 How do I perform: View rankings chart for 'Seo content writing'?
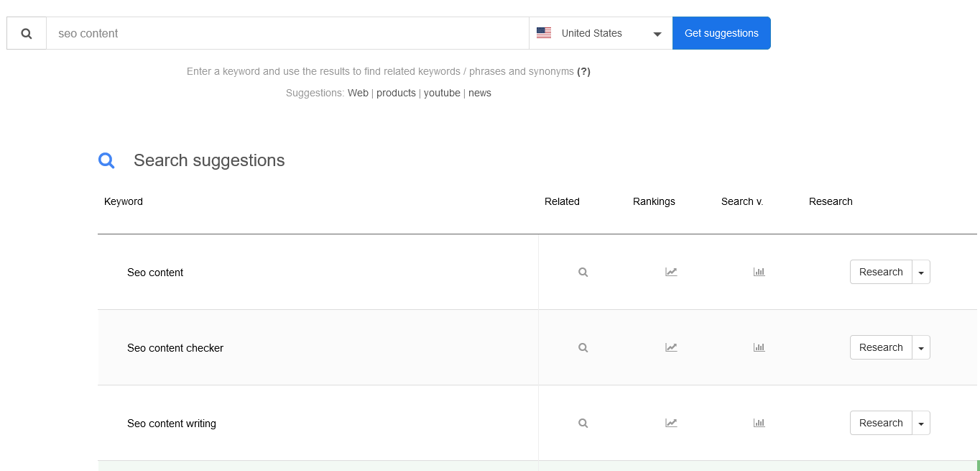671,423
